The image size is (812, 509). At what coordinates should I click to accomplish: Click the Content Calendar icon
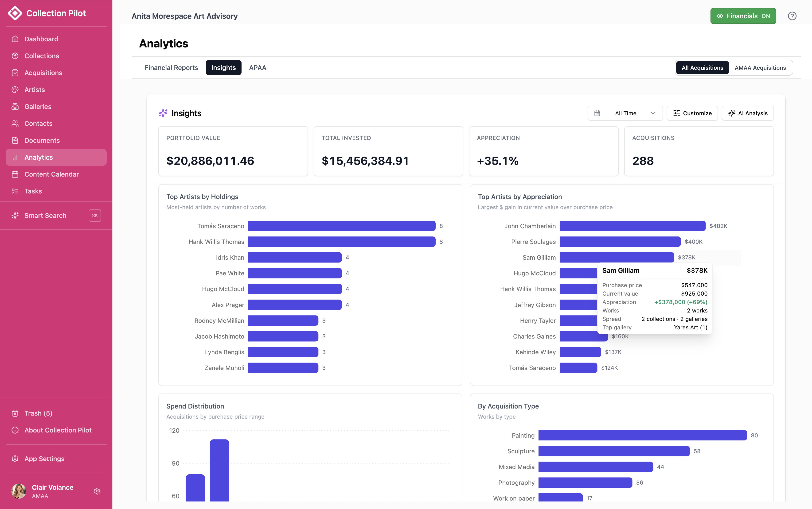pyautogui.click(x=15, y=174)
